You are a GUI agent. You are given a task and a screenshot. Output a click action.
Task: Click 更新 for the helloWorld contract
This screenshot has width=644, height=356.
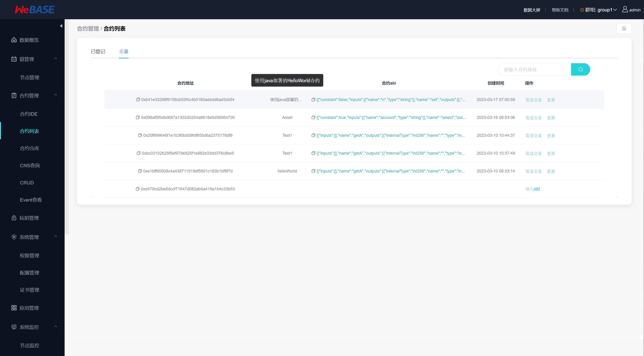pyautogui.click(x=551, y=171)
